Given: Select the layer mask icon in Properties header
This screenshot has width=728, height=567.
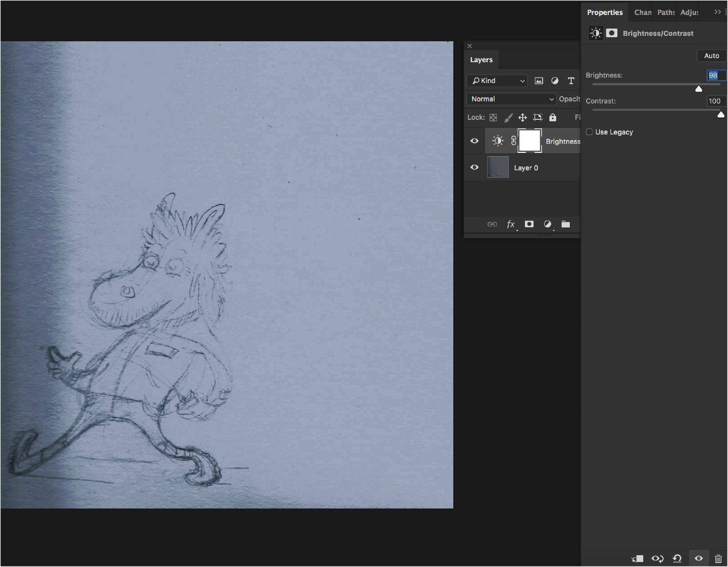Looking at the screenshot, I should pyautogui.click(x=612, y=33).
